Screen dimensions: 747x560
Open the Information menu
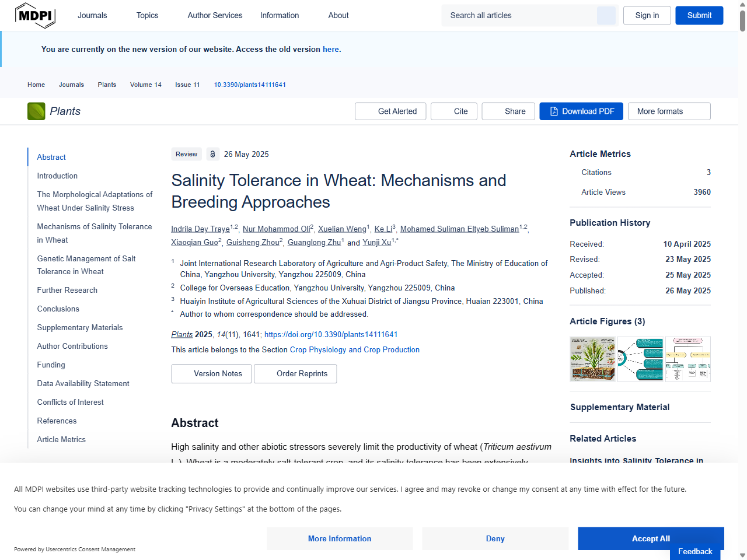point(280,15)
